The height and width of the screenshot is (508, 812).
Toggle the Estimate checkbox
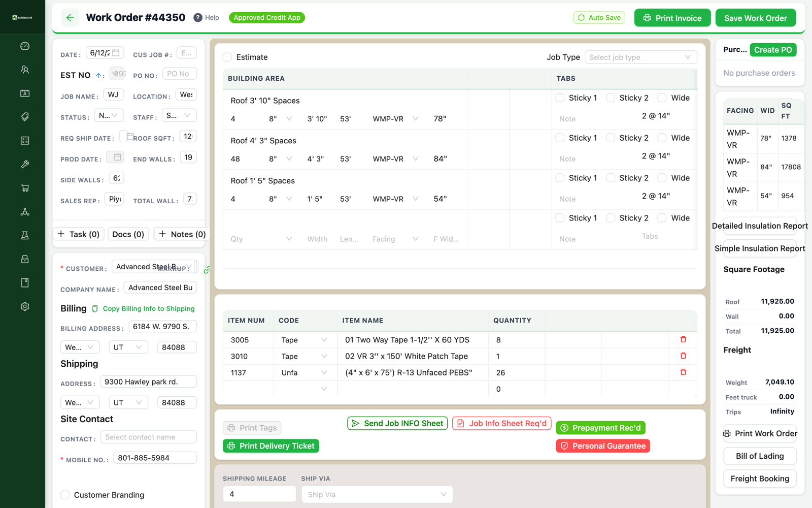point(227,57)
